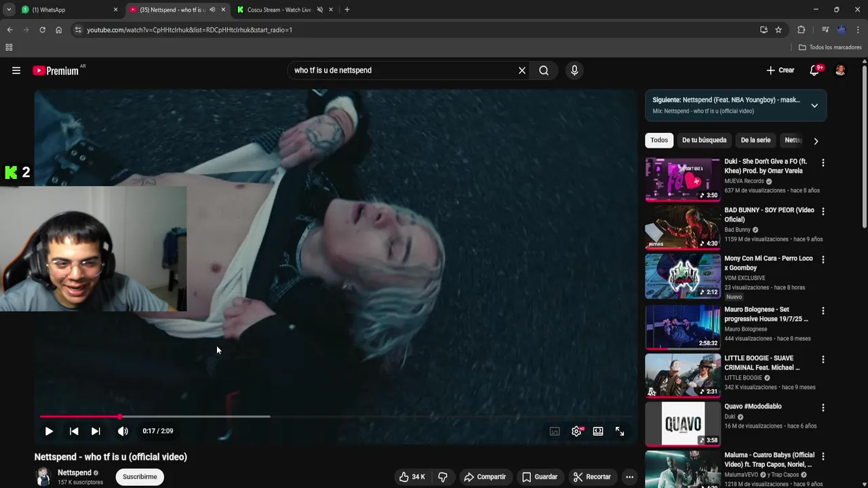Viewport: 868px width, 488px height.
Task: Open player settings gear
Action: pyautogui.click(x=576, y=431)
